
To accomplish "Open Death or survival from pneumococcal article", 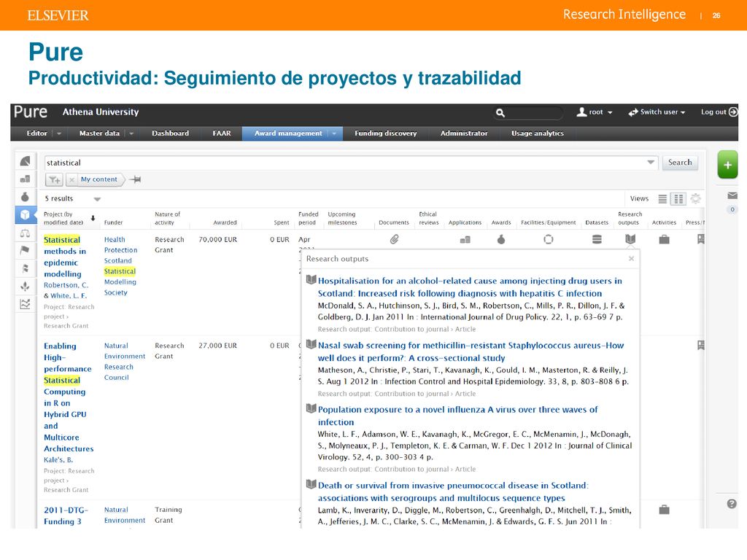I will pyautogui.click(x=453, y=491).
